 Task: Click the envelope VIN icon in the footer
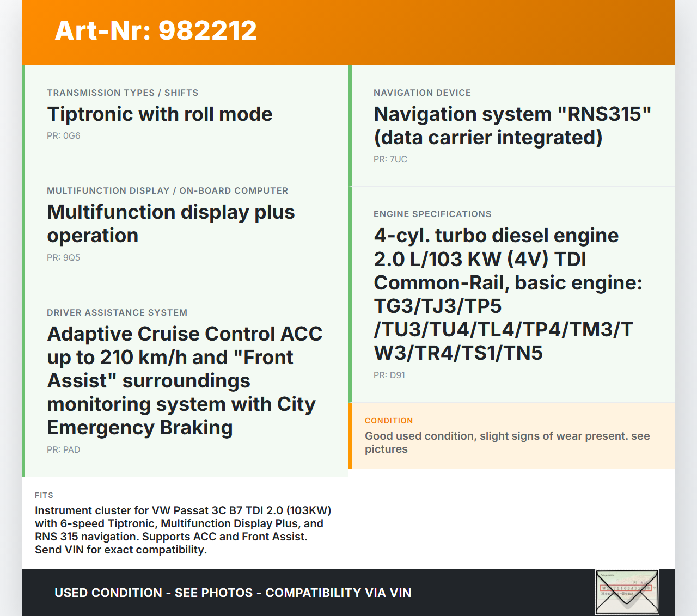(627, 592)
